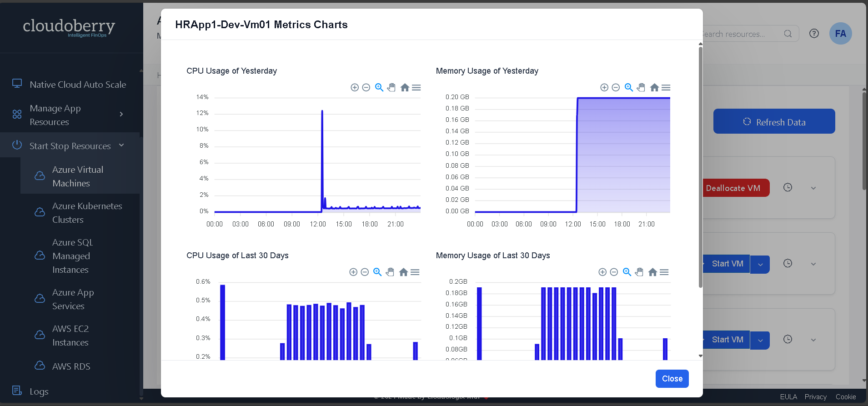
Task: Click the second Start VM button
Action: pos(726,340)
